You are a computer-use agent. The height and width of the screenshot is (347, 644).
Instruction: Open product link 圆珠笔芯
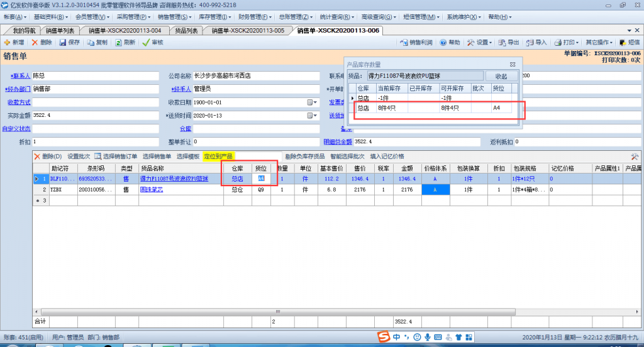pos(152,189)
